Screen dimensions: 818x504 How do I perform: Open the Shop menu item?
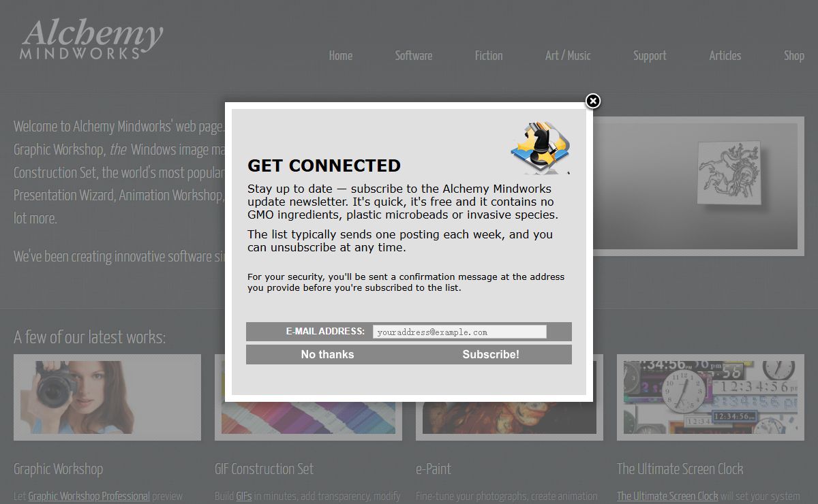[794, 56]
